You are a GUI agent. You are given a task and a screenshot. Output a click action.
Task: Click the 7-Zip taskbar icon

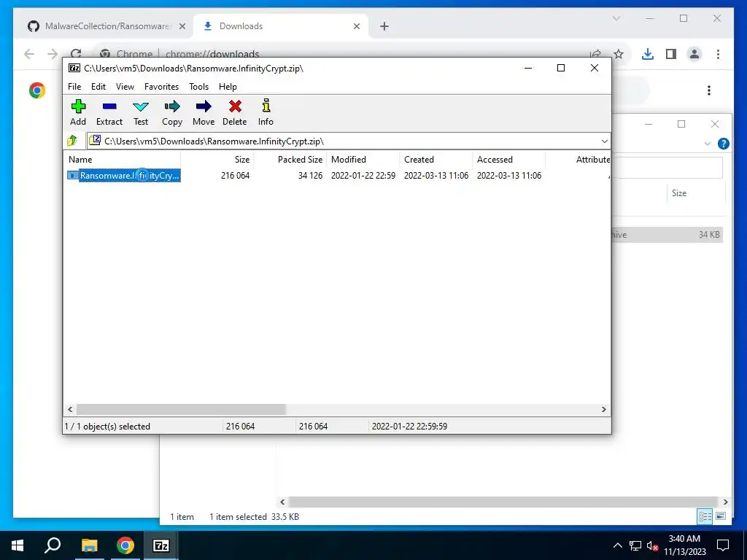[160, 545]
